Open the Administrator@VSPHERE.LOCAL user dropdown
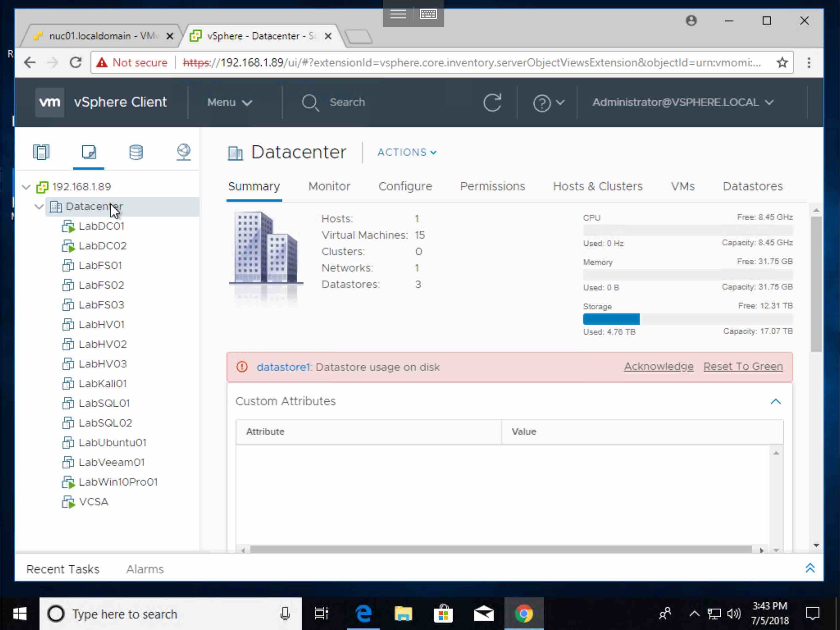Viewport: 840px width, 630px height. [x=683, y=103]
